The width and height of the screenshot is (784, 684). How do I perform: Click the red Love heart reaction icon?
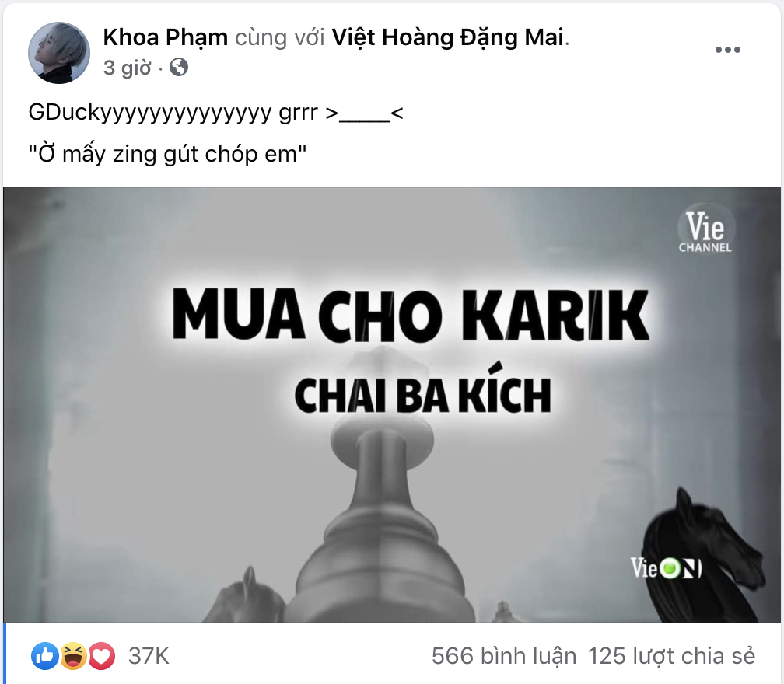point(101,655)
